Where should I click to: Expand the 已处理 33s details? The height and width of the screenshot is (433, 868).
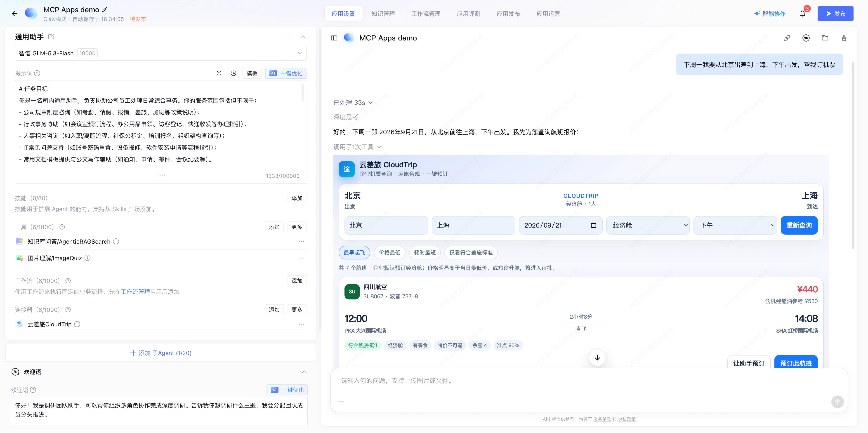tap(353, 102)
